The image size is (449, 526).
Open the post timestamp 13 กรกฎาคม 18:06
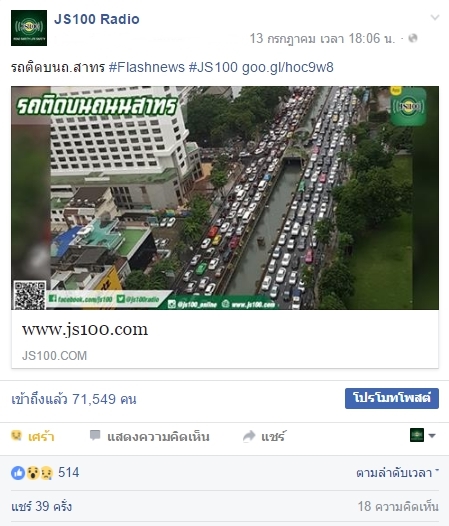[322, 39]
